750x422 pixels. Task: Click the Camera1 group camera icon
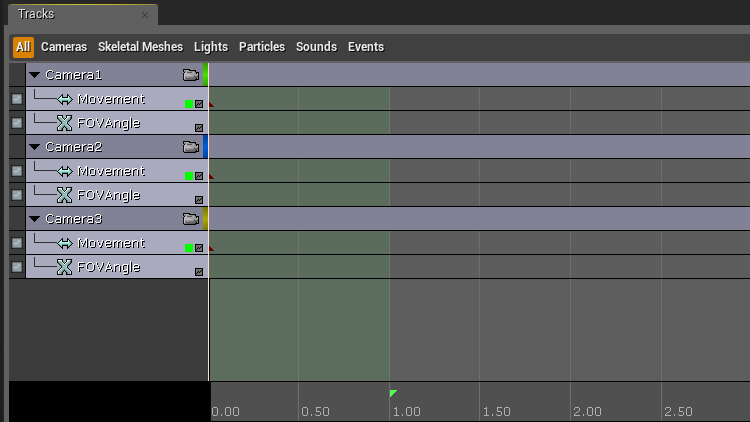pos(191,75)
